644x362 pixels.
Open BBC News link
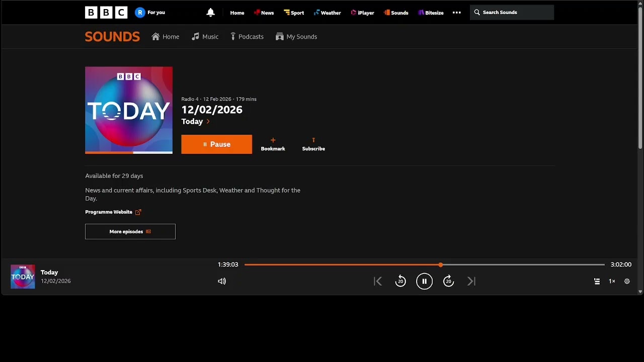(x=264, y=13)
